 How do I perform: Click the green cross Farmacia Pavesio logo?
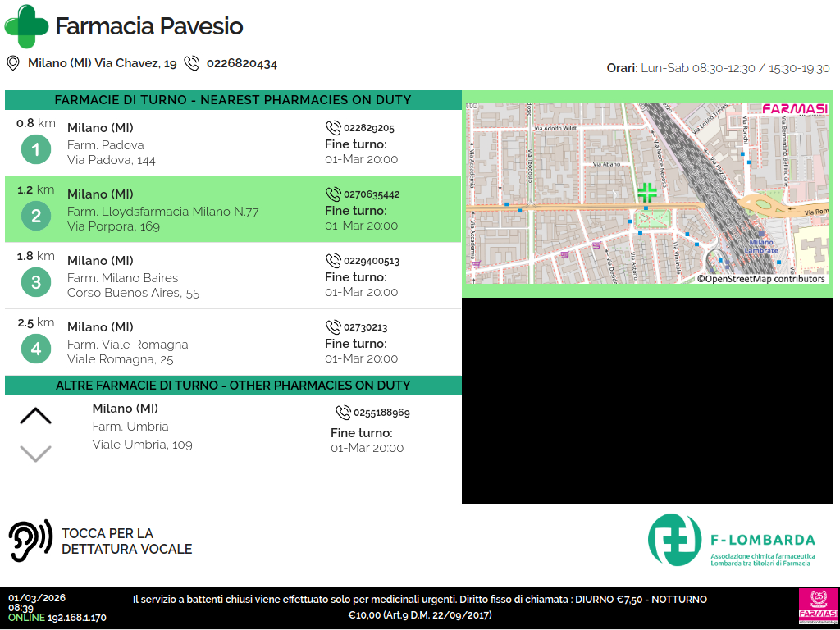[26, 26]
